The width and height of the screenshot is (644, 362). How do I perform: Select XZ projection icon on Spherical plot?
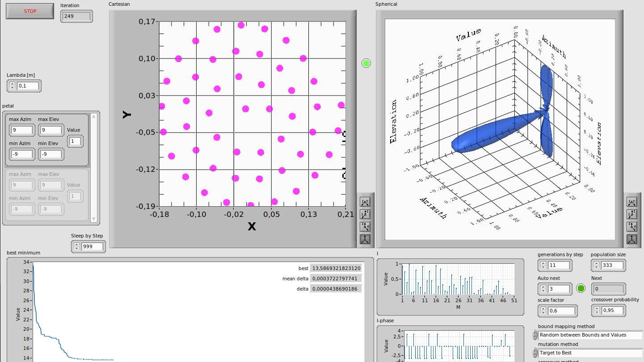pos(632,214)
